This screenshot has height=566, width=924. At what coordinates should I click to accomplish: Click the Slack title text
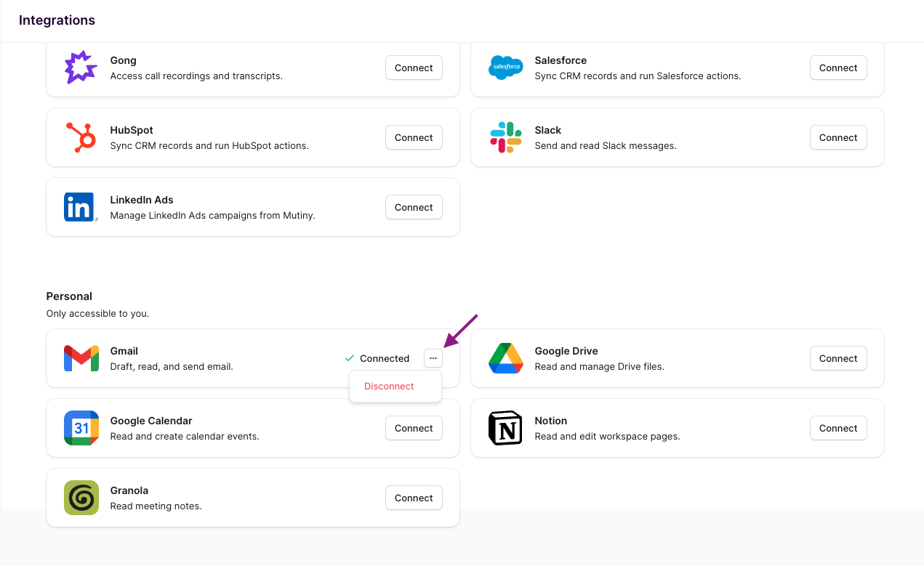click(547, 130)
